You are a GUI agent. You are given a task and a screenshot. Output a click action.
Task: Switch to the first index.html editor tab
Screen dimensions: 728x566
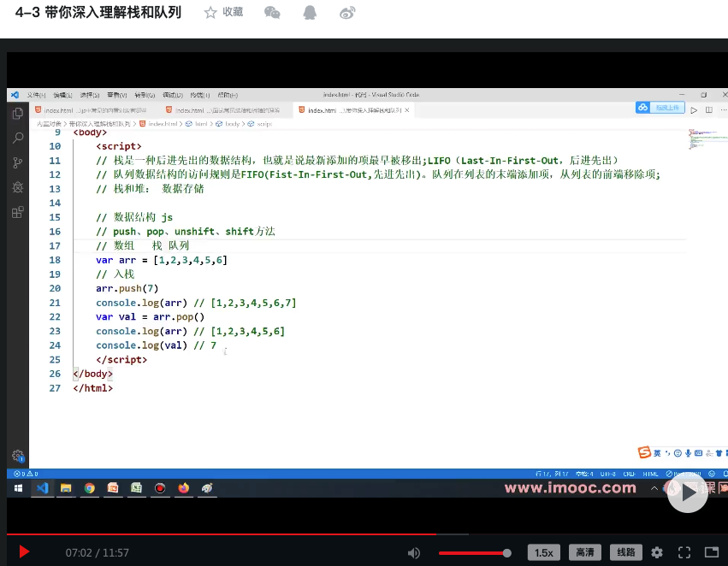pyautogui.click(x=93, y=110)
